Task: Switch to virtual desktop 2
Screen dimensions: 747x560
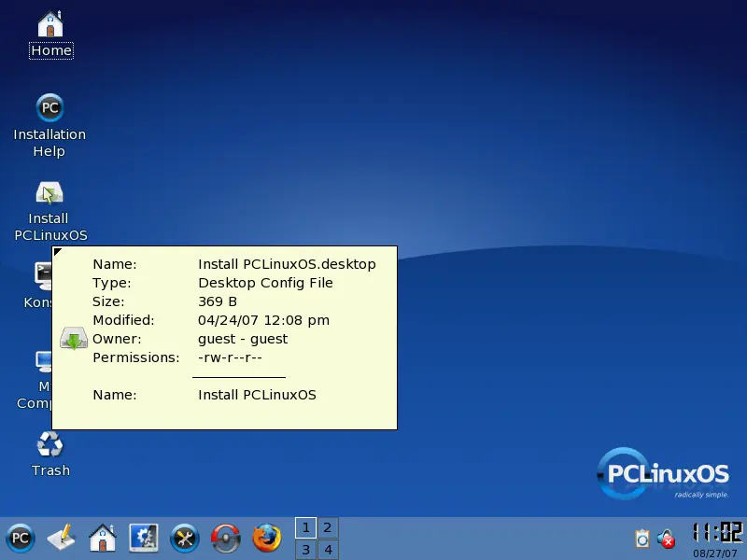Action: [328, 527]
